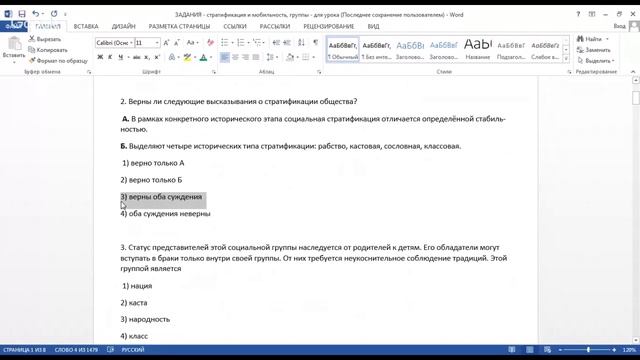Viewport: 640px width, 360px height.
Task: Open the Шрифт dialog launcher
Action: coord(214,72)
